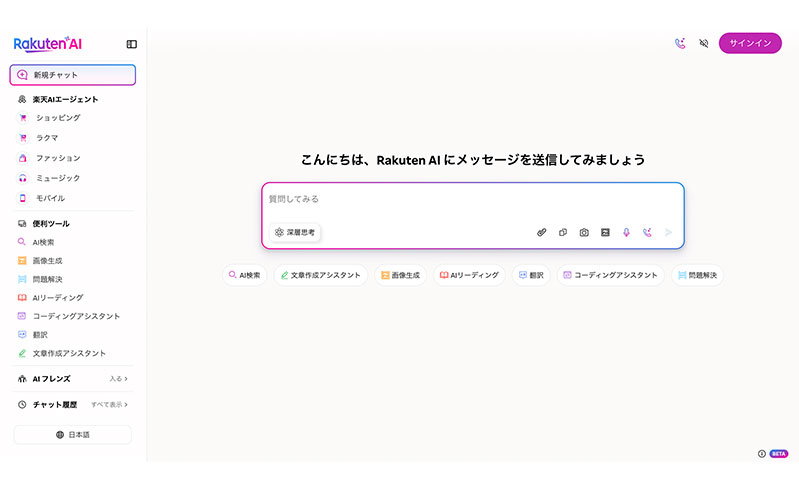Toggle the muted speaker icon in header
Screen dimensions: 799x489
(704, 43)
